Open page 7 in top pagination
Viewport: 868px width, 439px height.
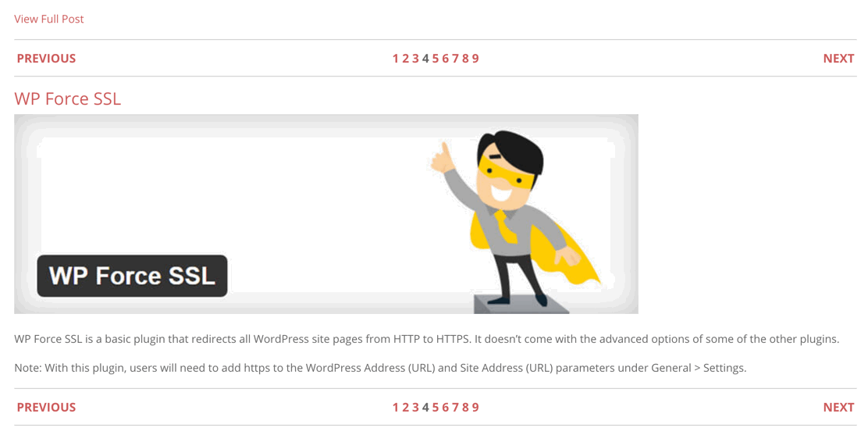[455, 59]
